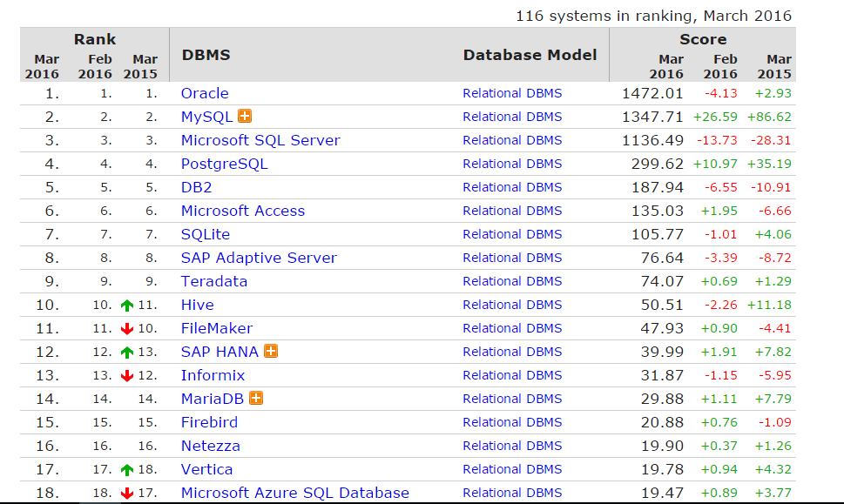Open the Oracle DBMS page
844x504 pixels.
pyautogui.click(x=206, y=93)
